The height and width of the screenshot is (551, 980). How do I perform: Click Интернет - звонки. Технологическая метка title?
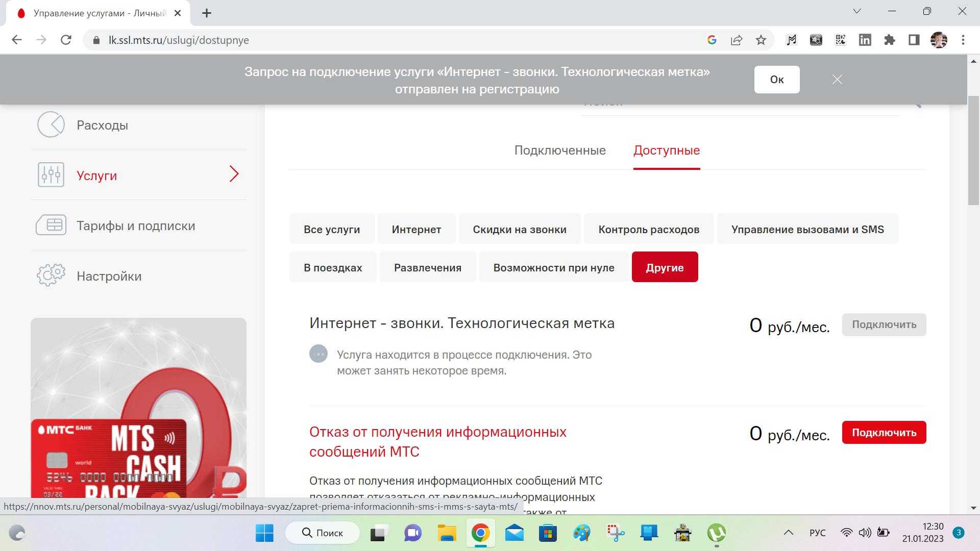pos(462,323)
